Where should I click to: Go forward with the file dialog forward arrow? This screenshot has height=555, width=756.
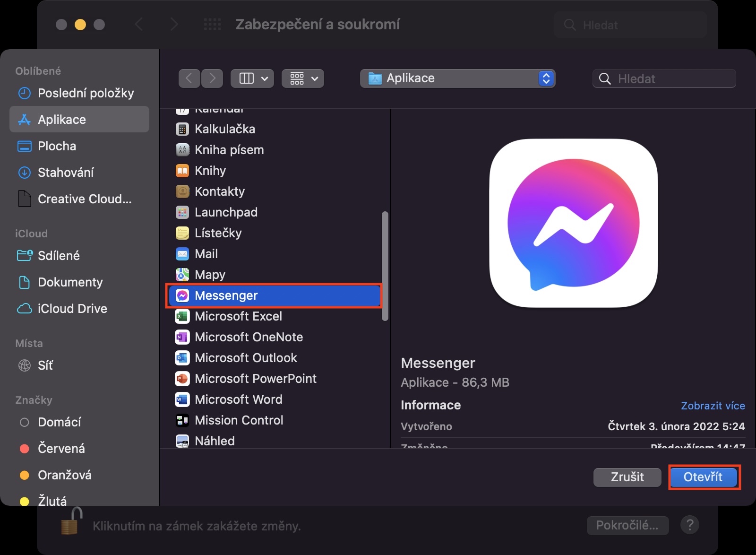tap(212, 78)
